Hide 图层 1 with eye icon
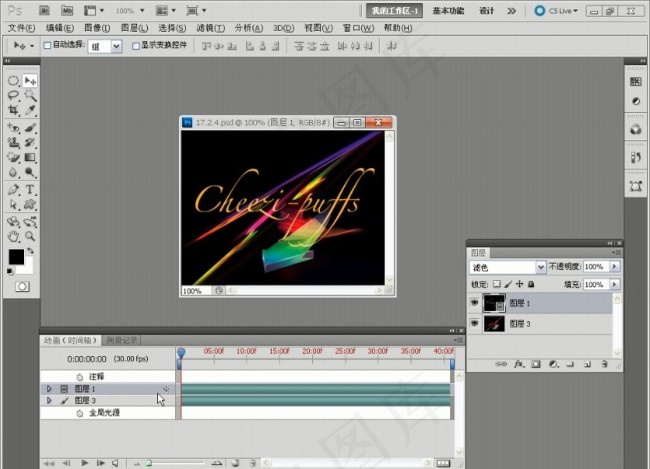Screen dimensions: 650x469 point(475,303)
